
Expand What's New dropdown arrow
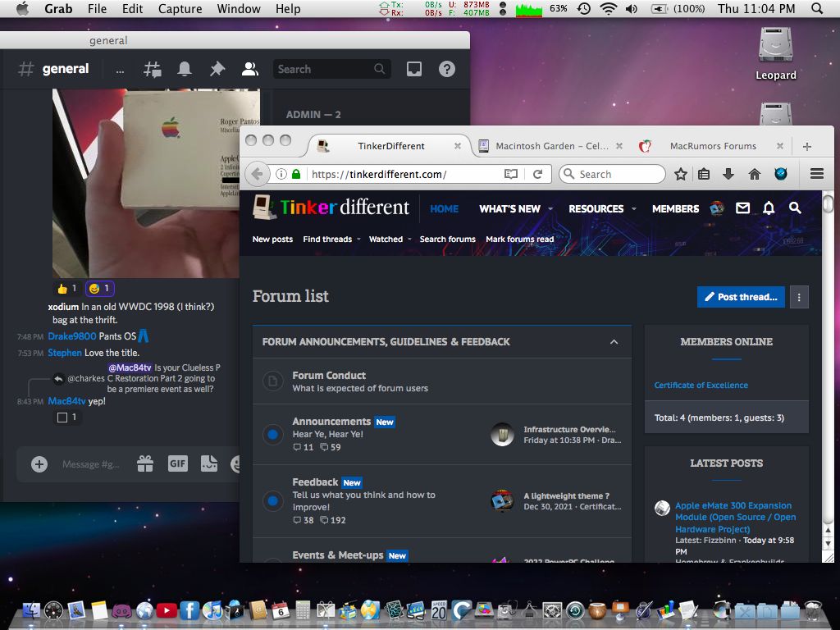point(550,209)
